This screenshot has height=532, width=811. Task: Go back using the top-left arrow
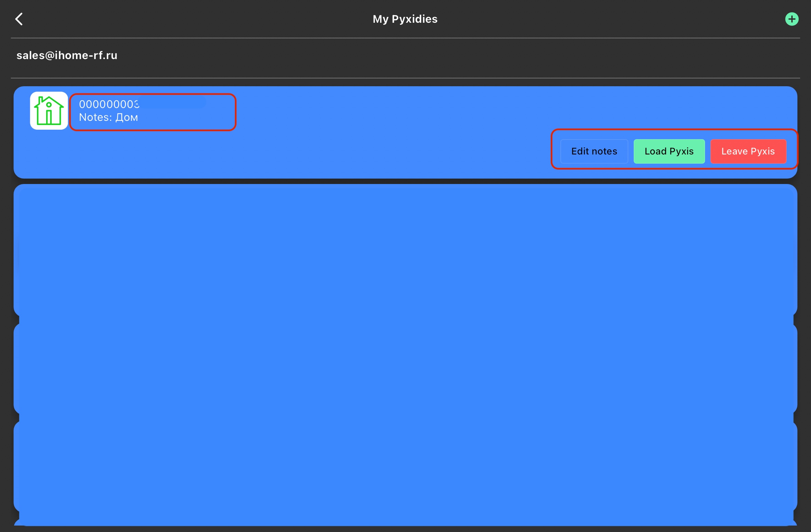(19, 19)
